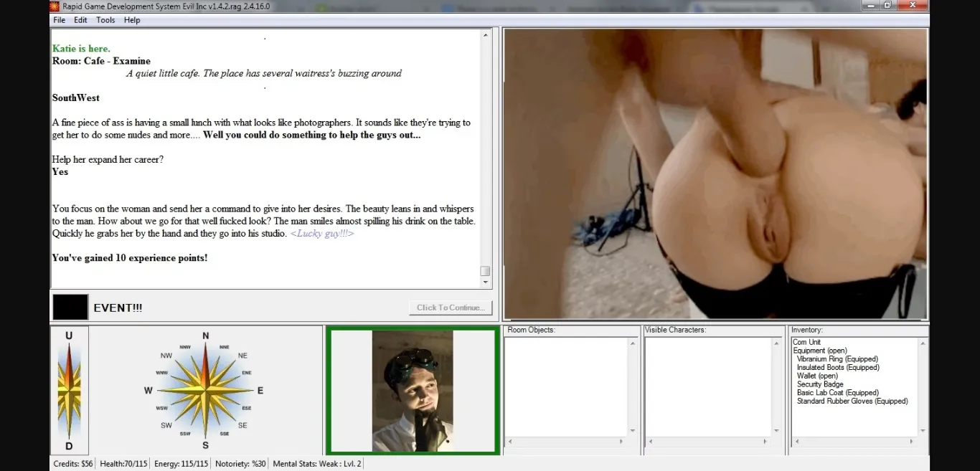
Task: Select Wallet (open) in Inventory list
Action: pyautogui.click(x=817, y=376)
